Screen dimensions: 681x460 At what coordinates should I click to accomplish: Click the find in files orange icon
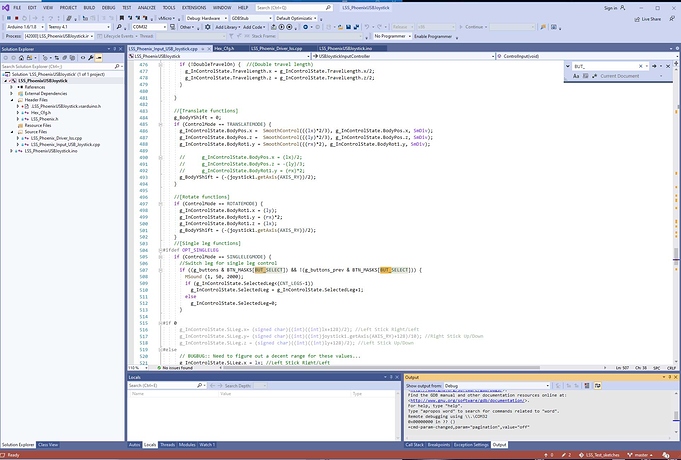tap(543, 27)
